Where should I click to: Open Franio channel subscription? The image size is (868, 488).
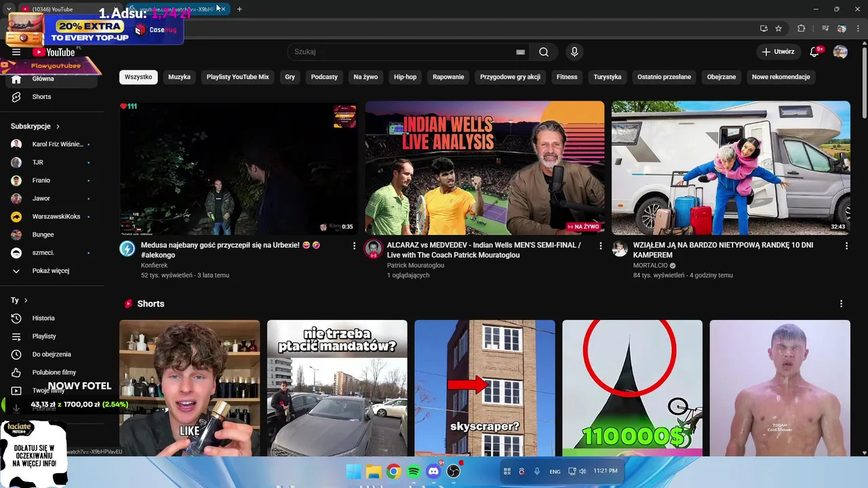(52, 181)
